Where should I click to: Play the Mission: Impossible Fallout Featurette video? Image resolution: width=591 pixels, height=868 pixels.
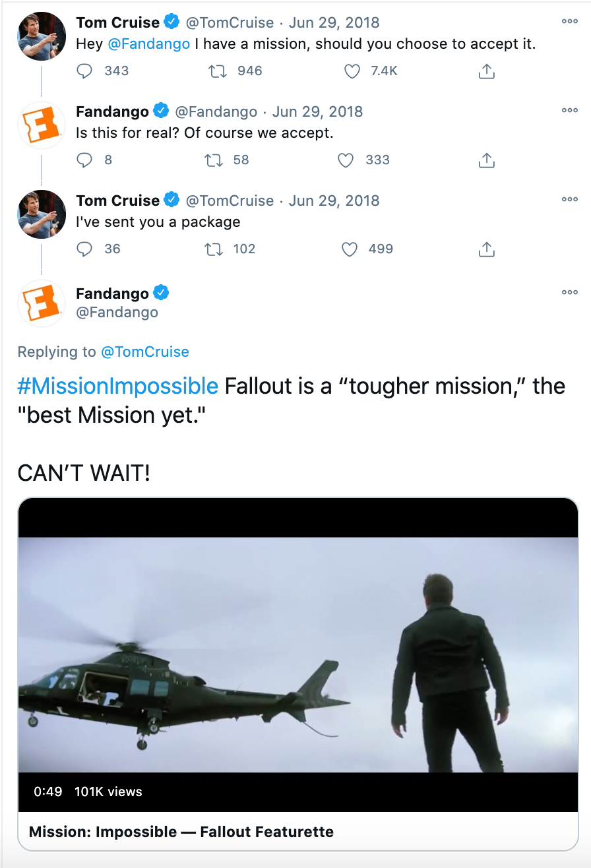(x=298, y=654)
